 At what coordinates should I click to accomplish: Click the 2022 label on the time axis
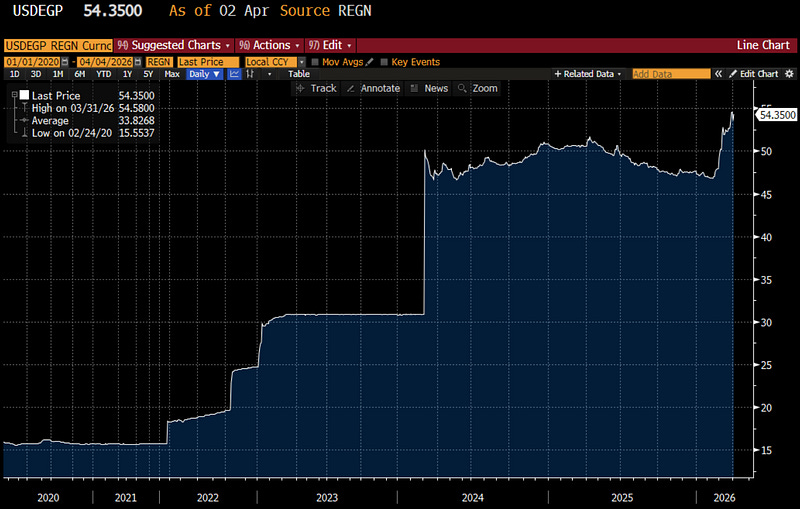tap(208, 498)
